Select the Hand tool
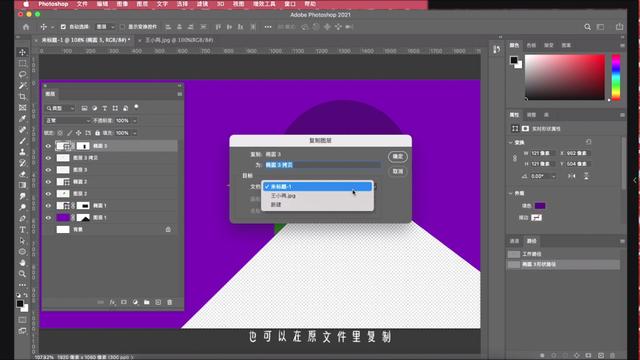640x360 pixels. click(22, 262)
